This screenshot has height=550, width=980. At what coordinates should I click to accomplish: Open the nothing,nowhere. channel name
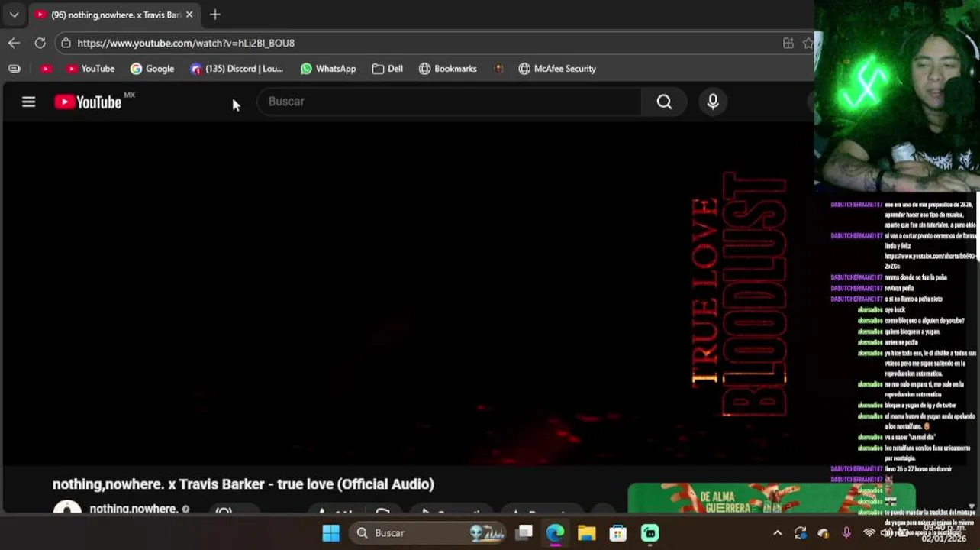[134, 509]
